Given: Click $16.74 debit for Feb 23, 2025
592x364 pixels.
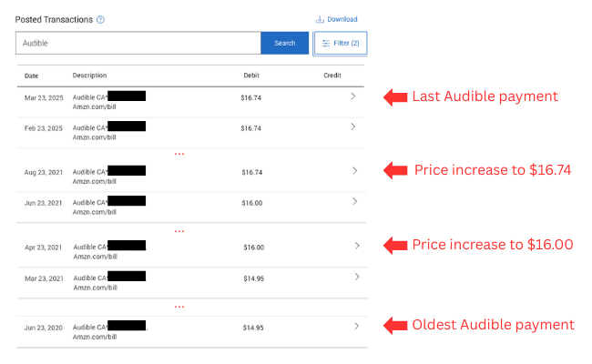Looking at the screenshot, I should (251, 128).
